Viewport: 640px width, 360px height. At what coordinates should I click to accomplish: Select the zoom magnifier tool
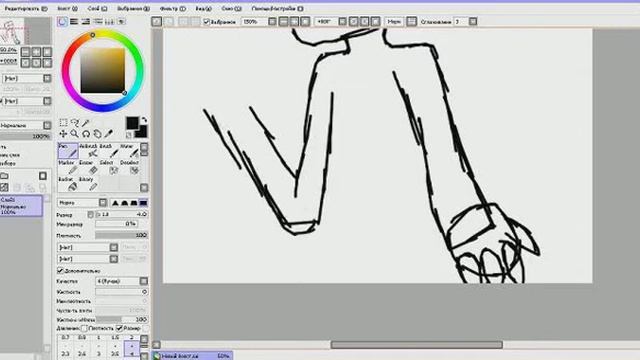pos(74,133)
